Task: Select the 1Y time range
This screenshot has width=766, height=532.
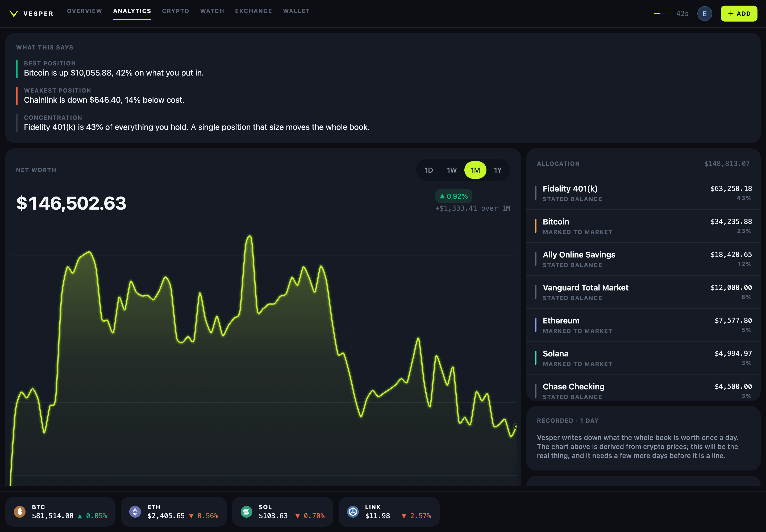Action: 497,170
